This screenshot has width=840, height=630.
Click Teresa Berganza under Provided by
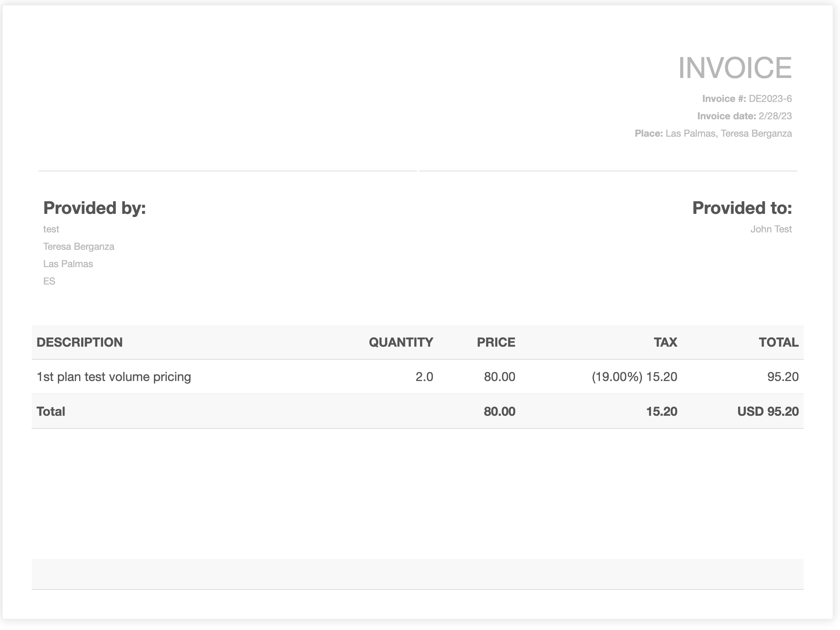79,247
